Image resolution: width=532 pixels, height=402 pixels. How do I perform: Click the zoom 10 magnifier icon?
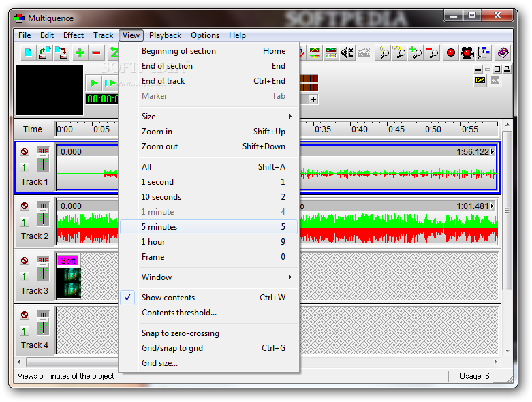(x=383, y=53)
